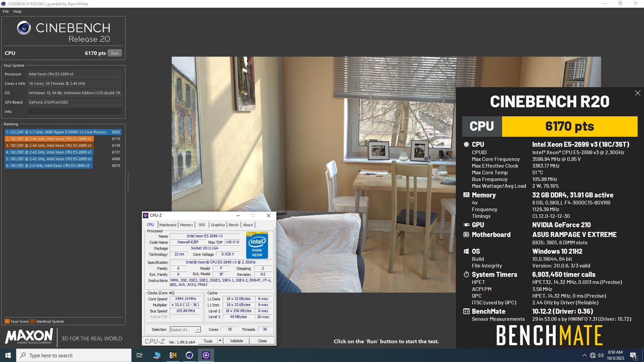Viewport: 644px width, 362px height.
Task: Click the yellow 6170 pts score banner
Action: coord(570,126)
